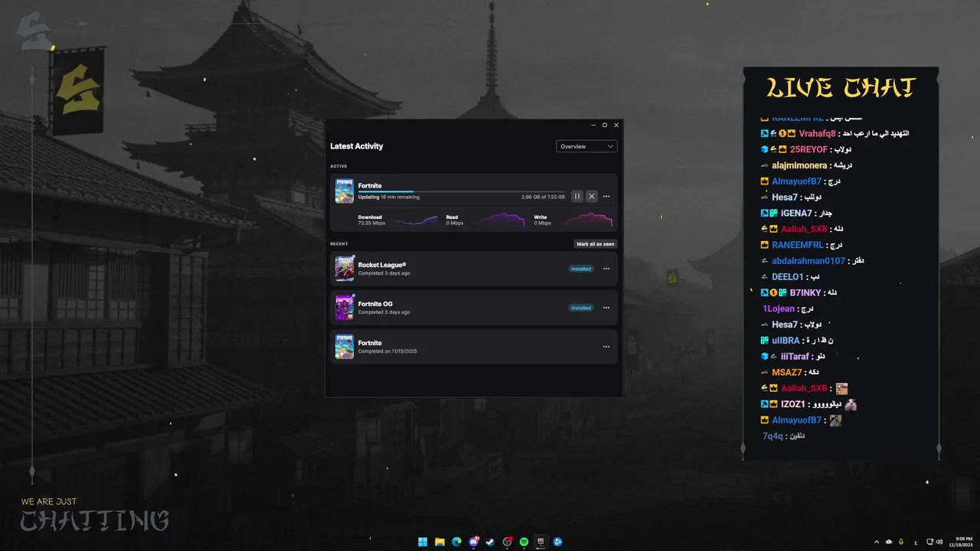Show hidden system tray icons
The height and width of the screenshot is (551, 980).
877,542
